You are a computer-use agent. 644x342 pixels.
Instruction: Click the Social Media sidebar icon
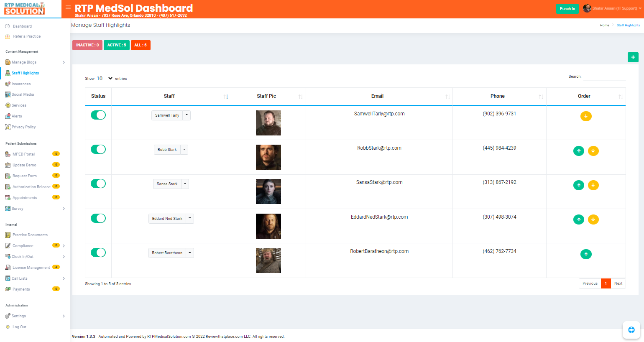point(8,94)
